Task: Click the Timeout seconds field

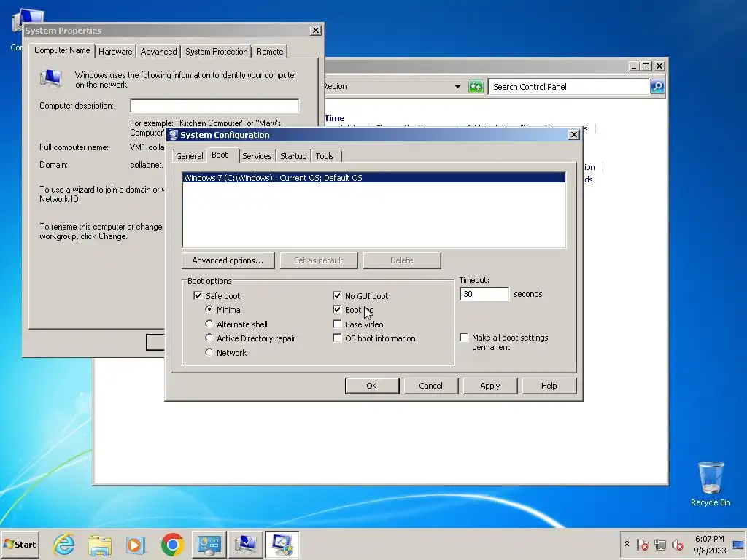Action: 484,294
